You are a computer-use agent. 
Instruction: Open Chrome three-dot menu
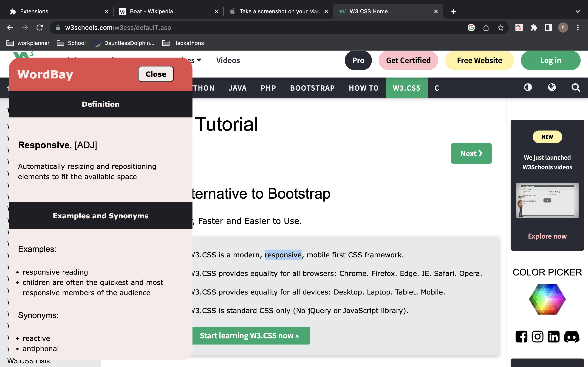578,28
